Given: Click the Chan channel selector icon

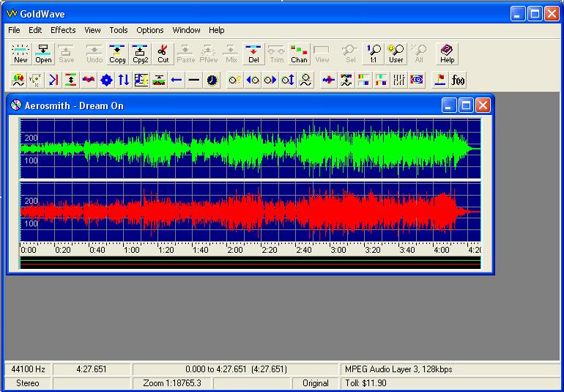Looking at the screenshot, I should point(299,53).
